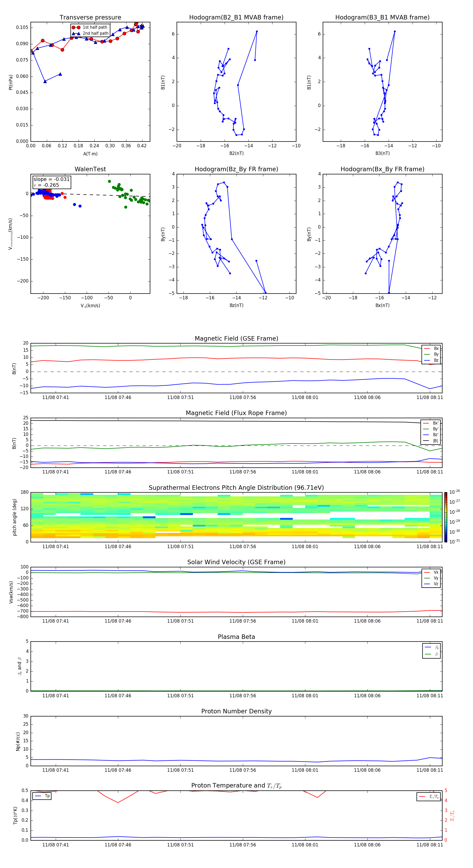Click the '1st half path' legend entry
The height and width of the screenshot is (868, 473).
[90, 27]
